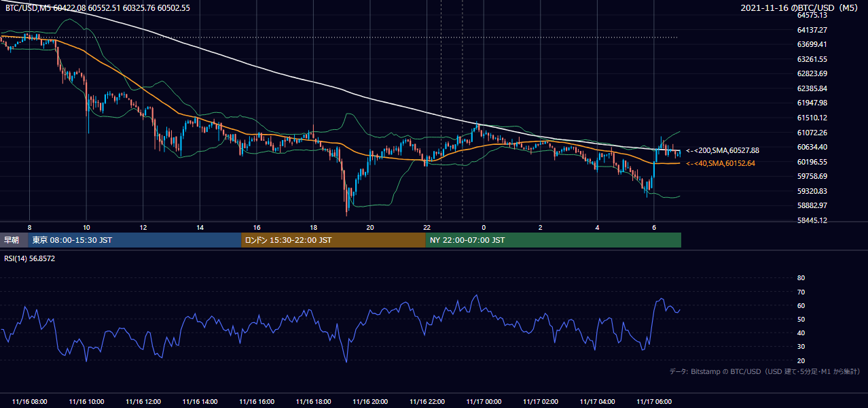
Task: Click price axis value 63261.55
Action: click(812, 59)
